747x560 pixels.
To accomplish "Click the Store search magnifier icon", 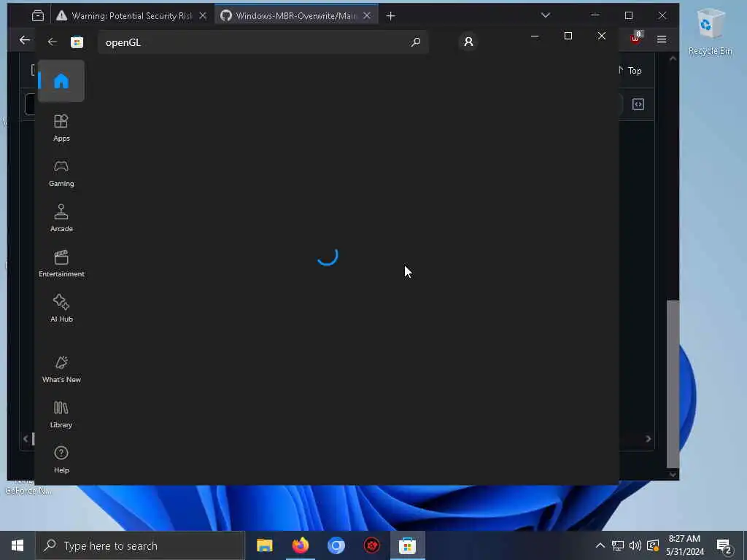I will coord(415,42).
